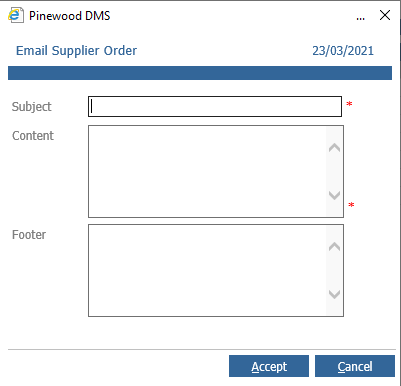401x386 pixels.
Task: Click the Accept button
Action: coord(269,366)
